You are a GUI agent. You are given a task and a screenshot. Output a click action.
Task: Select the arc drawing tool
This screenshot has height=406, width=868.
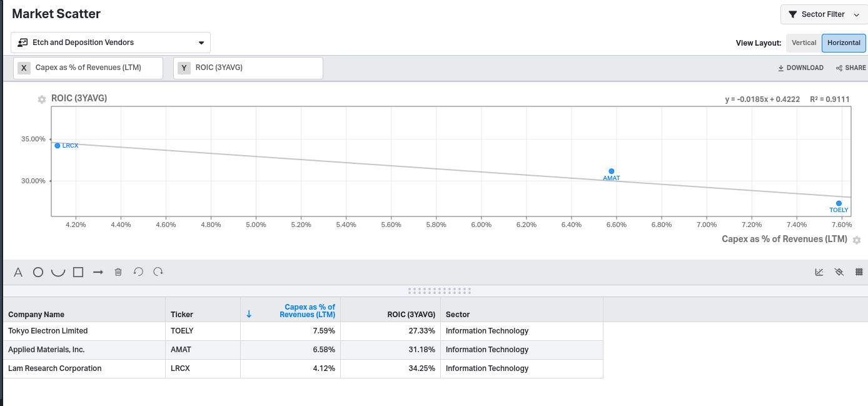(x=58, y=272)
